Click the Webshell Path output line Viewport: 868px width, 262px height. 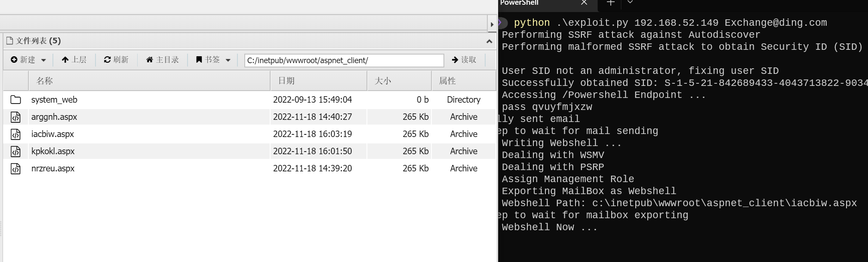pyautogui.click(x=679, y=203)
